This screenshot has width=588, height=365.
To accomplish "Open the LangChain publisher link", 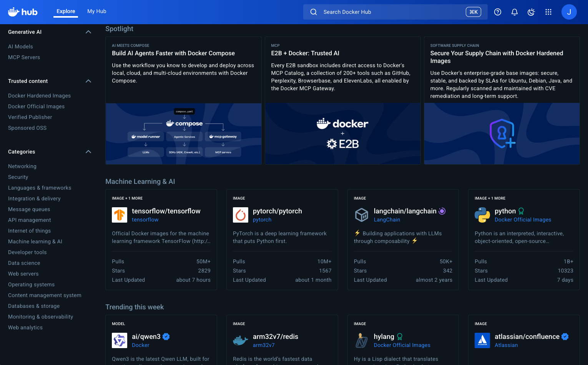I will (x=387, y=220).
